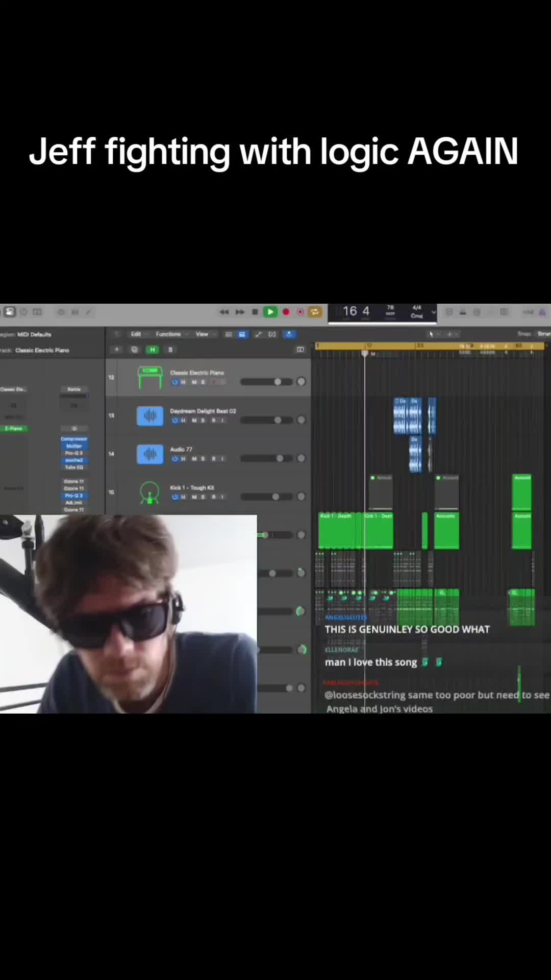Solo the Daydream Delight Beat 02 track
This screenshot has height=980, width=551.
203,421
